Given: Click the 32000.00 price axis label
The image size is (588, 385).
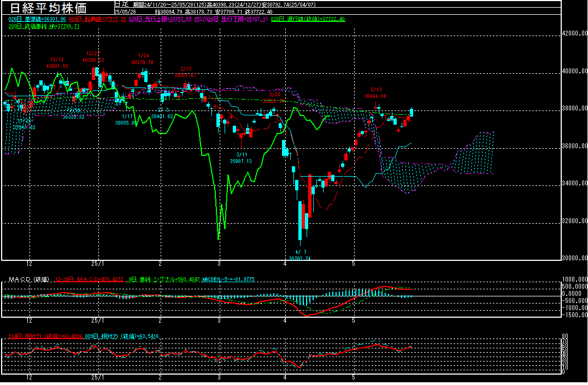Looking at the screenshot, I should coord(575,220).
